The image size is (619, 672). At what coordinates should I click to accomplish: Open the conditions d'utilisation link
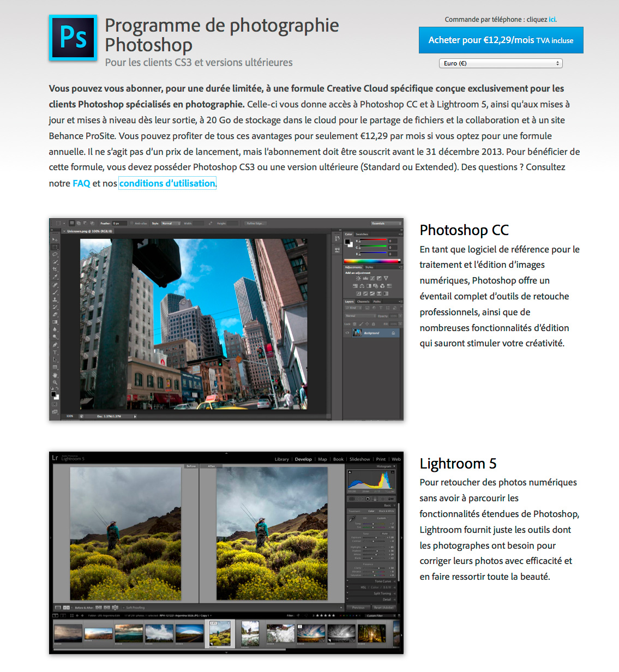167,183
